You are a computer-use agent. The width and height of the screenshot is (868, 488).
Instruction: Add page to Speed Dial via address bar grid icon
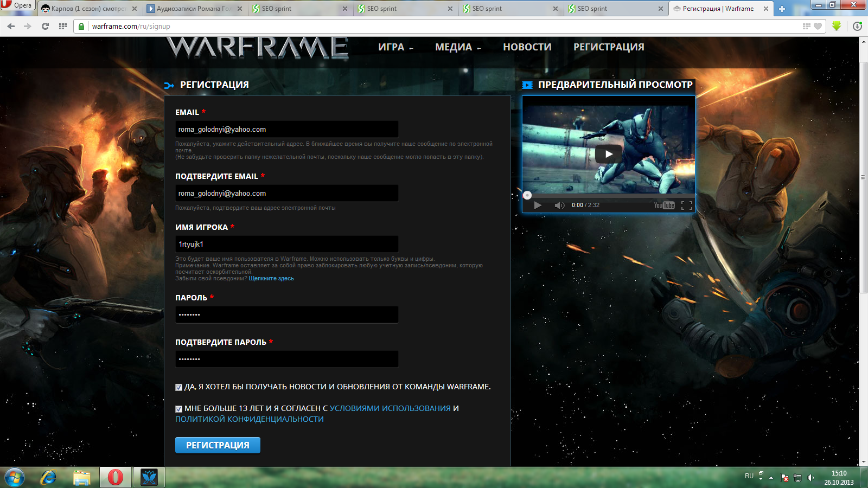point(806,26)
